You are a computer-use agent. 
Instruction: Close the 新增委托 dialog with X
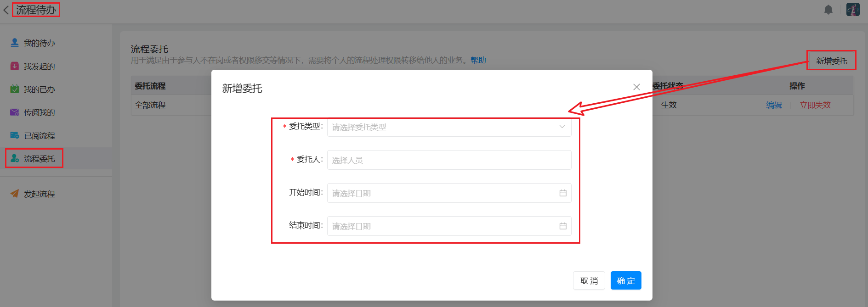click(x=636, y=87)
